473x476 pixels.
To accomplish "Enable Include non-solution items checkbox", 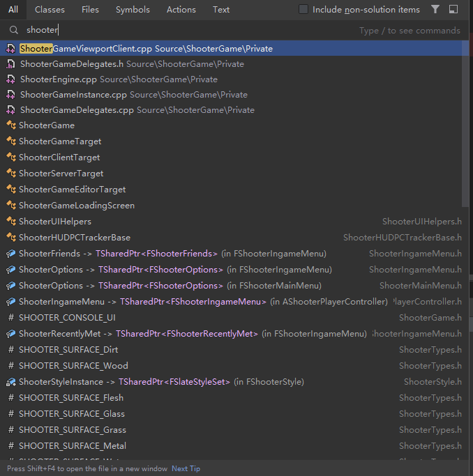I will coord(303,10).
